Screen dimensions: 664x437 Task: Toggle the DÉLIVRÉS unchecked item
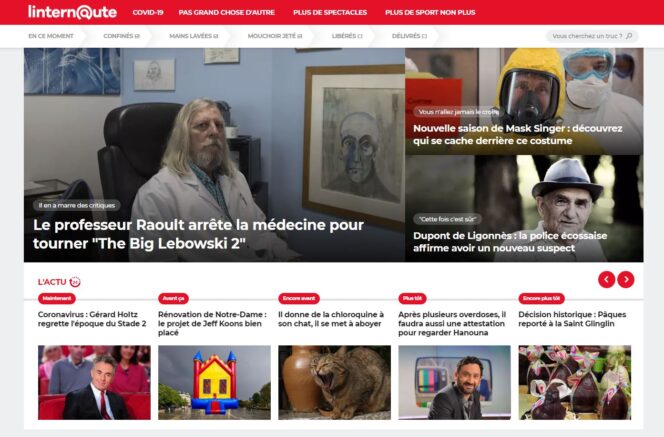click(x=409, y=36)
